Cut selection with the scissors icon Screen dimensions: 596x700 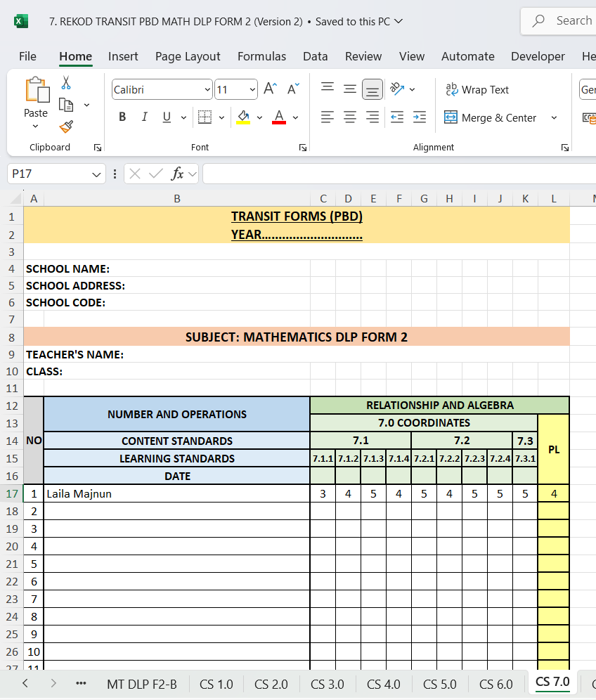tap(66, 83)
